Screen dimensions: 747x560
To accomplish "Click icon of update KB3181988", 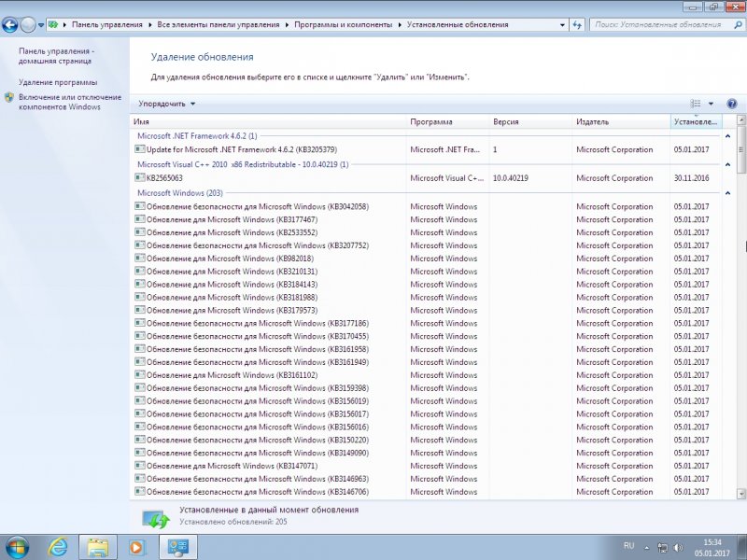I will tap(139, 297).
